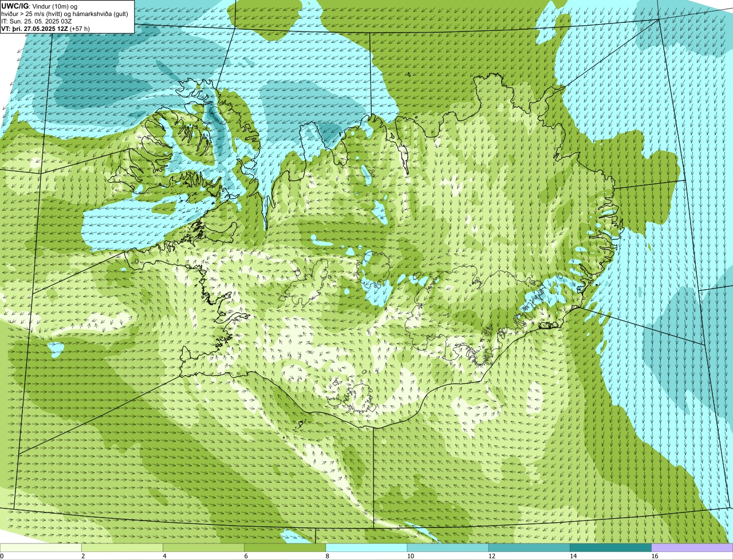
Task: Click the legend scale label '16'
Action: click(654, 556)
